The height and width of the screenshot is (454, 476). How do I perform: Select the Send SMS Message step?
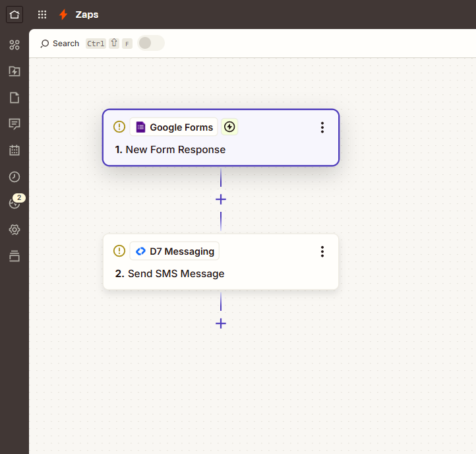pos(221,261)
